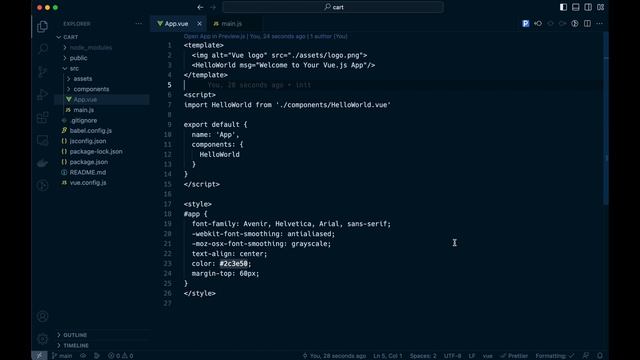The image size is (640, 360).
Task: Click the cart search command center
Action: 333,7
